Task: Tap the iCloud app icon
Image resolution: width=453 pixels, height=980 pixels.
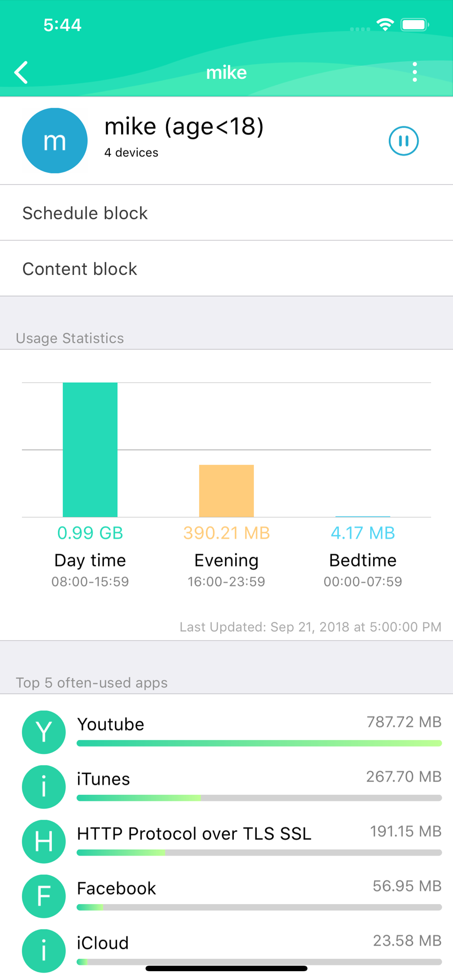Action: [44, 951]
